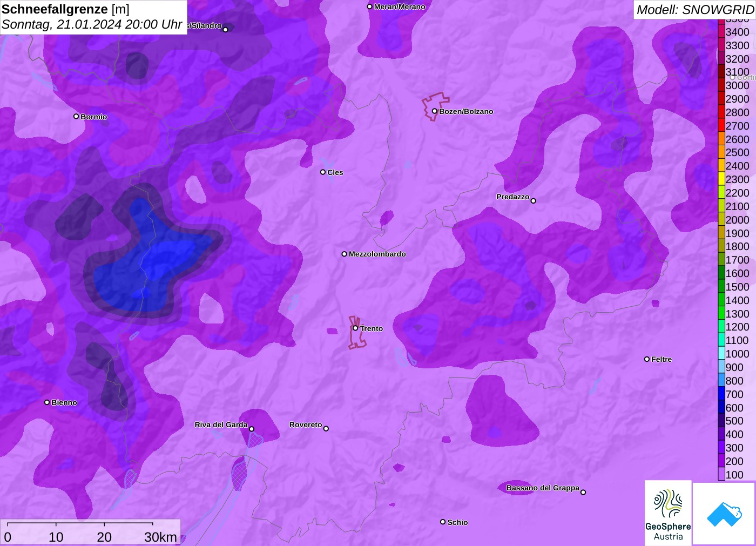Click the Meran/Merano location dot
Screen dimensions: 756x546
(x=370, y=6)
